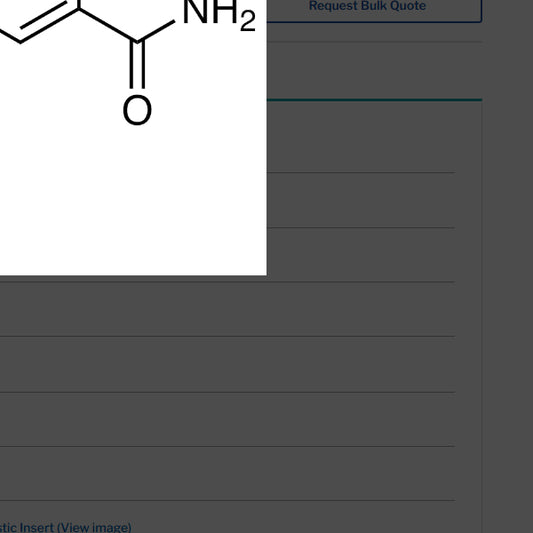Image resolution: width=533 pixels, height=533 pixels.
Task: Click the carbonyl double bond lines
Action: point(137,65)
